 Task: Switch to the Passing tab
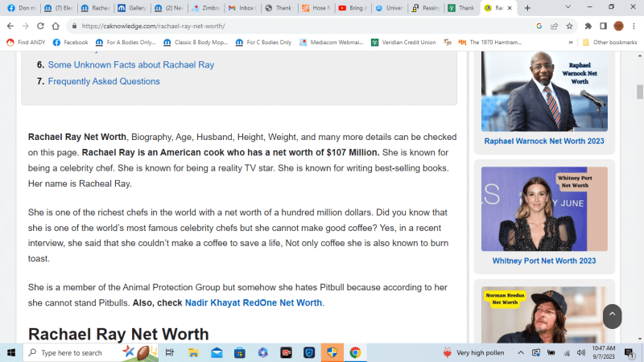click(427, 8)
